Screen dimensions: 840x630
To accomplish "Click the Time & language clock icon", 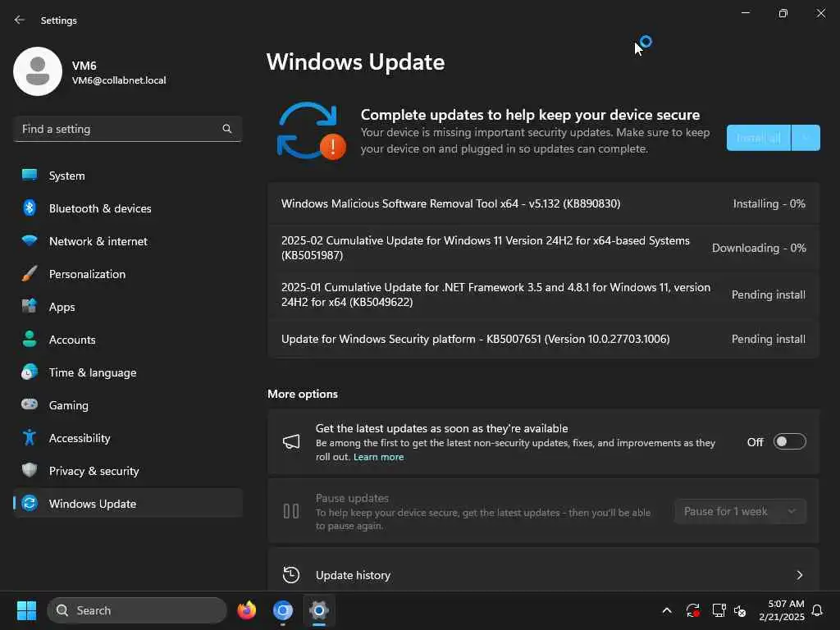I will click(x=30, y=372).
